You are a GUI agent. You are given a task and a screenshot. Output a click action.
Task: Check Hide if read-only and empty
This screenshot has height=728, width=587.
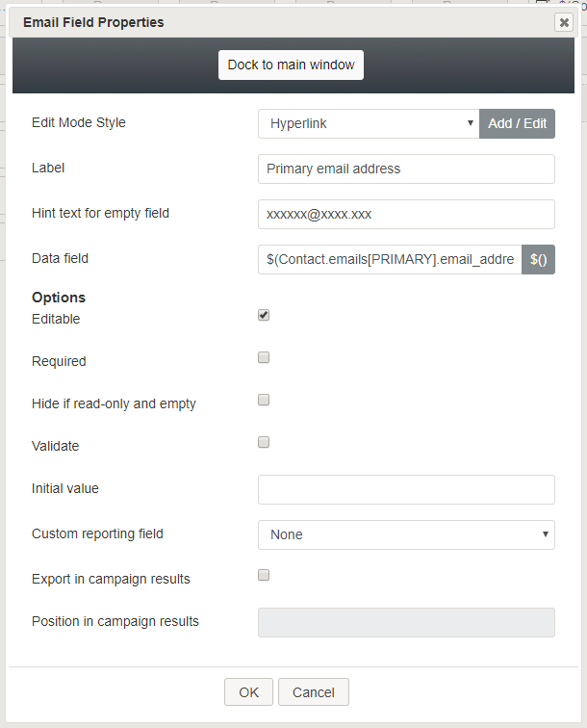pyautogui.click(x=264, y=400)
